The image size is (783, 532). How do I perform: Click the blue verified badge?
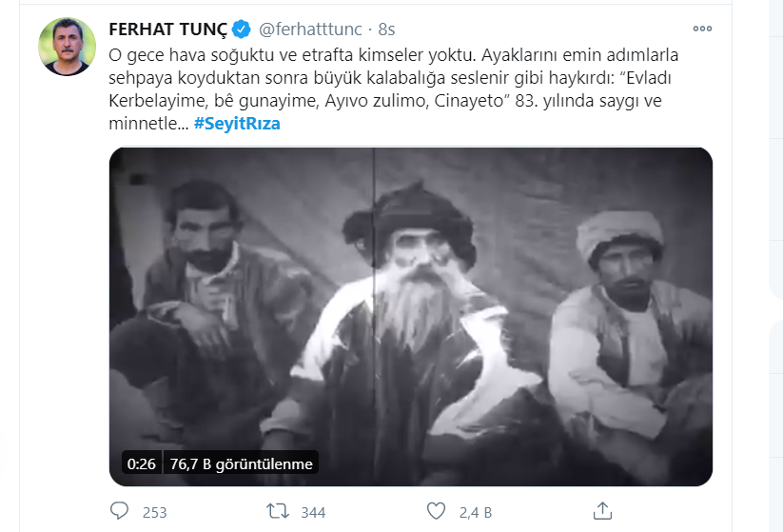click(x=242, y=29)
